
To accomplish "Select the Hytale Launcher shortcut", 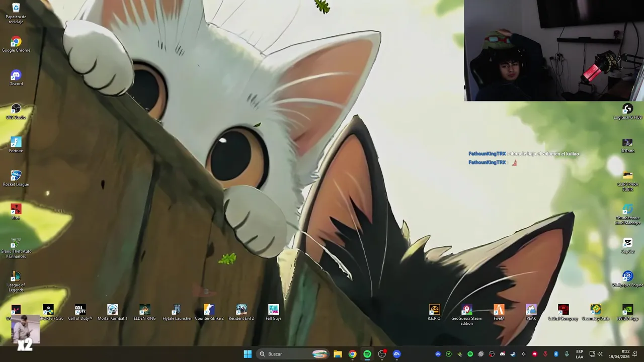I will coord(177,313).
